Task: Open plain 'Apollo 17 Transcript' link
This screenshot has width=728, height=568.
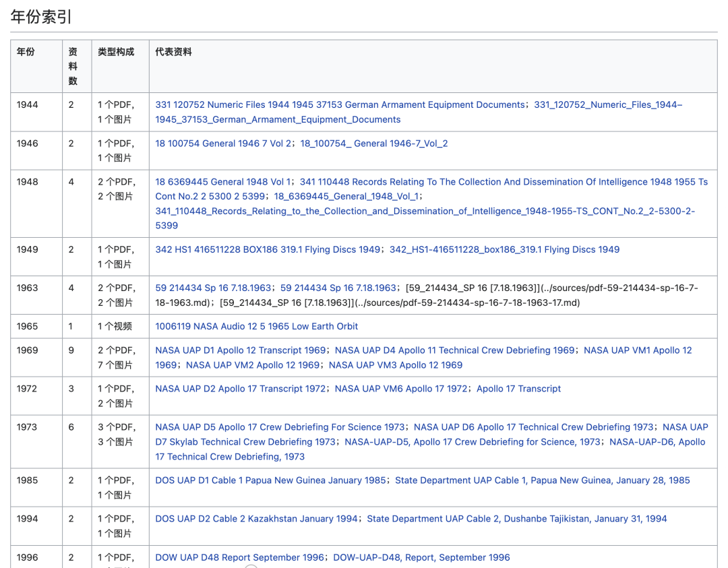Action: pyautogui.click(x=518, y=389)
